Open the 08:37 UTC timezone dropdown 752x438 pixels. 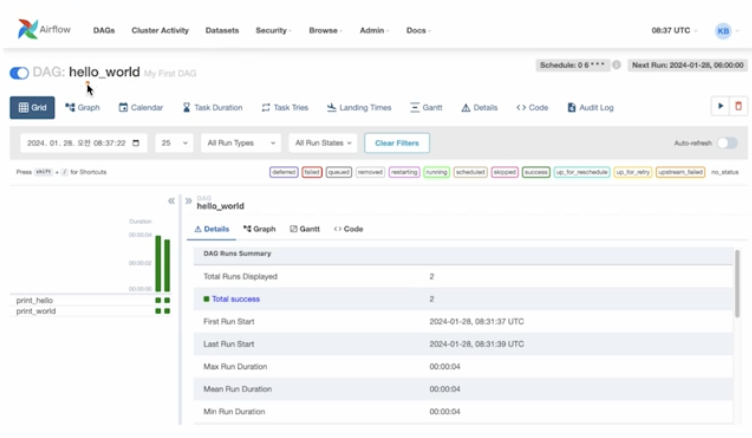coord(674,30)
